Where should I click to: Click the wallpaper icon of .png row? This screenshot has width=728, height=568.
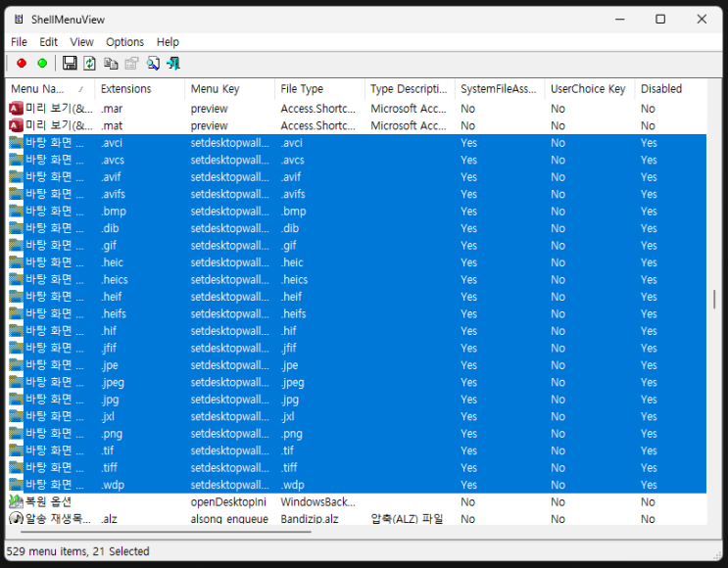(x=16, y=434)
